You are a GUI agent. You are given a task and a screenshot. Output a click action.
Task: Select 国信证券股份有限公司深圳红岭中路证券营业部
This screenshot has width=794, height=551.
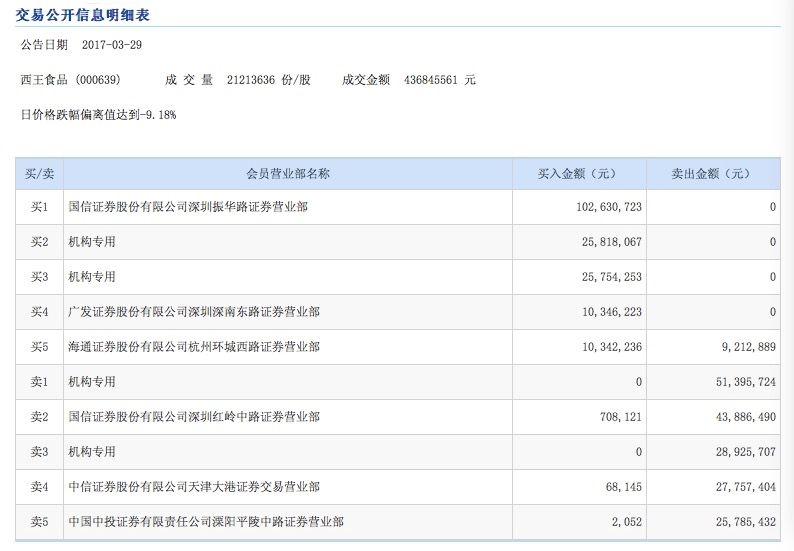(194, 416)
